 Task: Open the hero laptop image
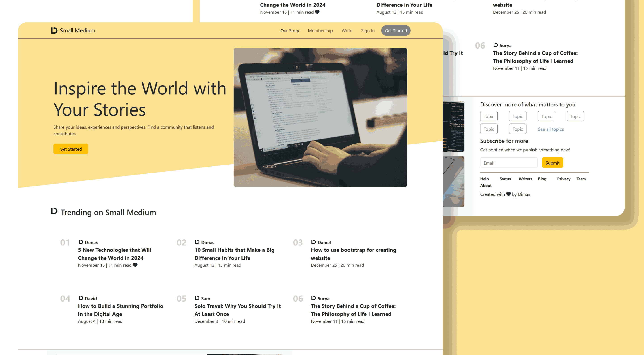coord(320,117)
